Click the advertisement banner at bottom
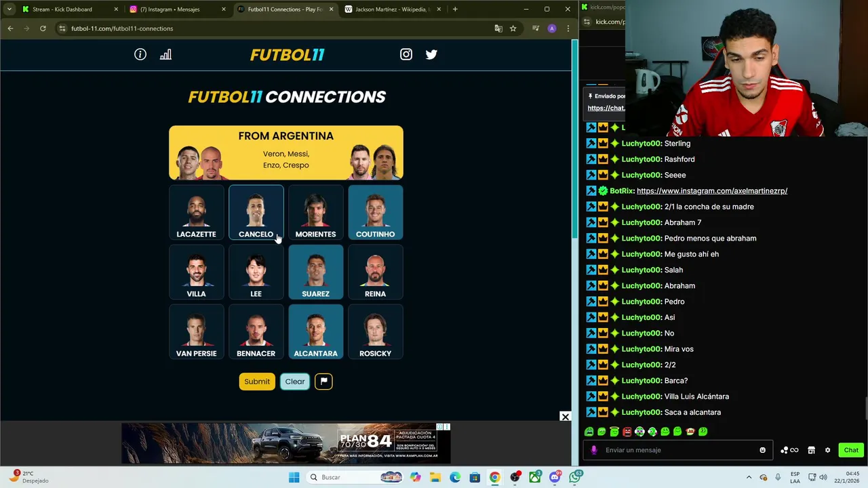868x488 pixels. click(x=285, y=443)
